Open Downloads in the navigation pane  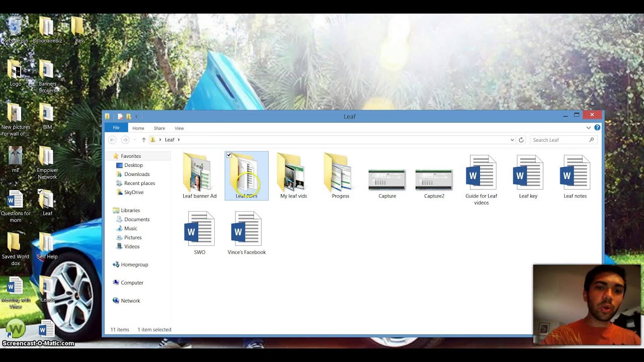click(x=137, y=174)
